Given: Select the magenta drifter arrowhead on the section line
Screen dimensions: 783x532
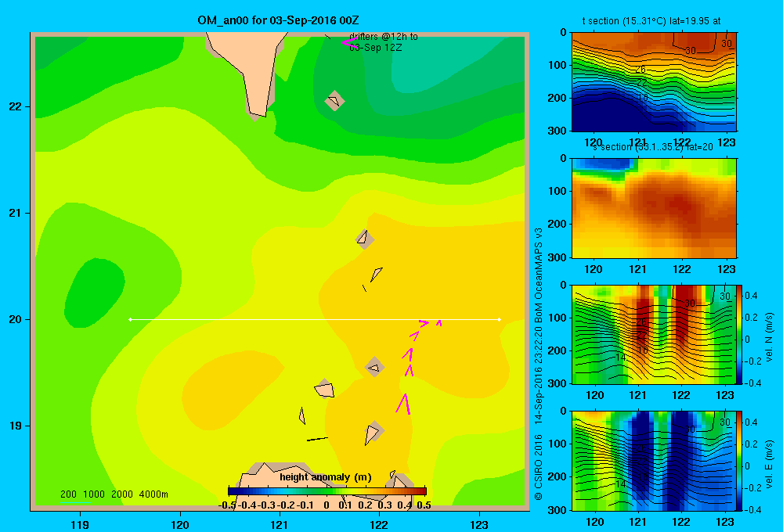Looking at the screenshot, I should point(424,323).
